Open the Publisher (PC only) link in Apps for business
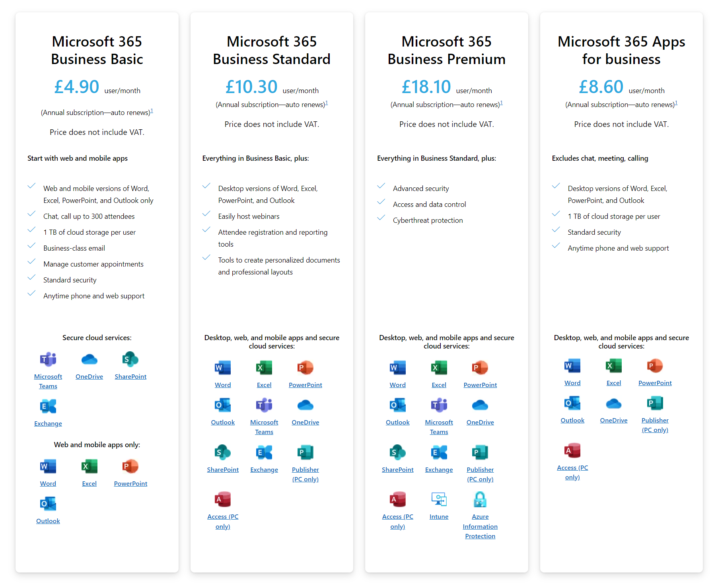 [655, 425]
